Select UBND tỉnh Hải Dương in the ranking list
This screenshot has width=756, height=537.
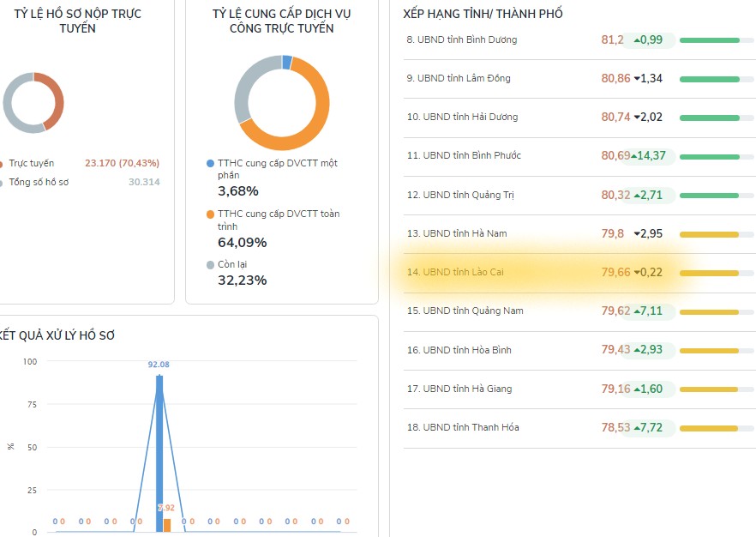pos(474,118)
